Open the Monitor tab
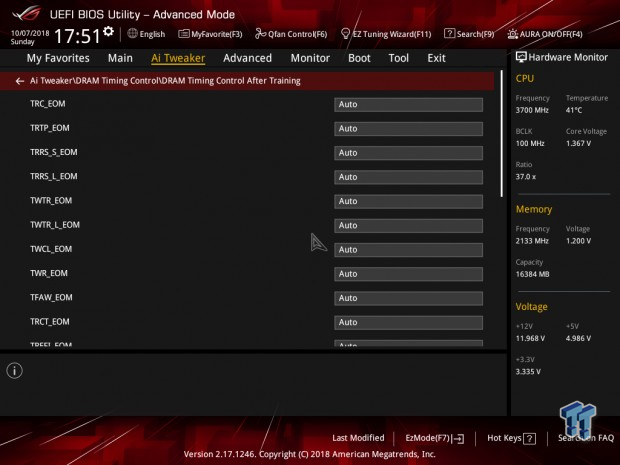The width and height of the screenshot is (620, 465). pos(310,58)
